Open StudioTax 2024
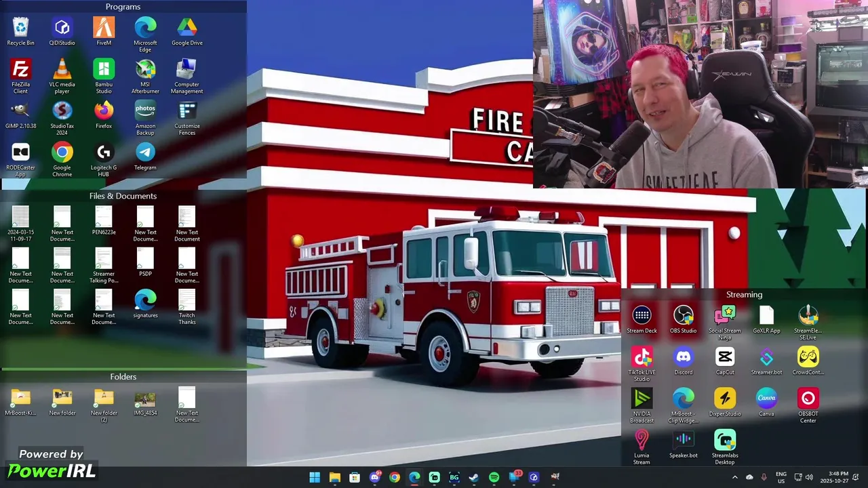This screenshot has width=868, height=488. point(62,119)
